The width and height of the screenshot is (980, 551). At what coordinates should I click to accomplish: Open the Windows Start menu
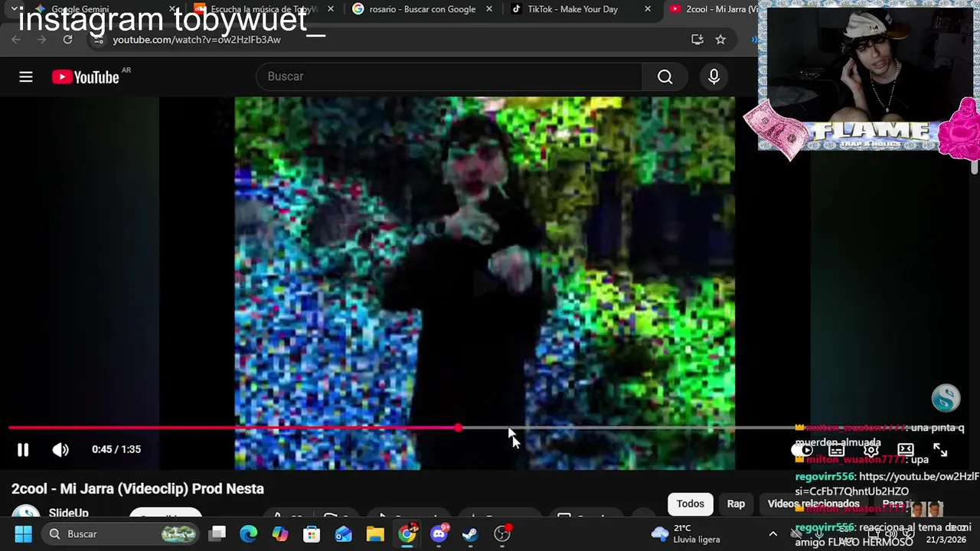pyautogui.click(x=23, y=534)
